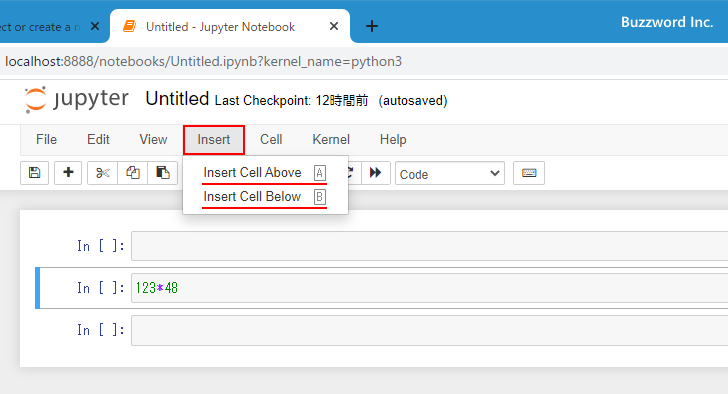Screen dimensions: 728x394
Task: Open a new browser tab
Action: (371, 26)
